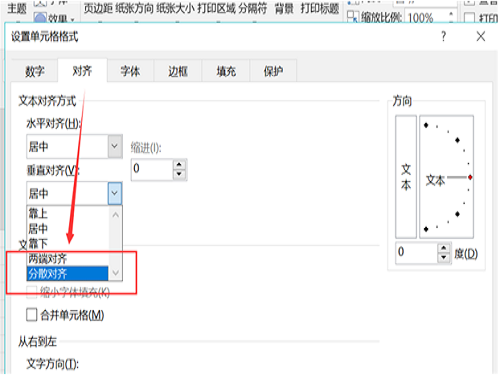This screenshot has height=380, width=500.
Task: Open the 主题 themes button
Action: (17, 8)
